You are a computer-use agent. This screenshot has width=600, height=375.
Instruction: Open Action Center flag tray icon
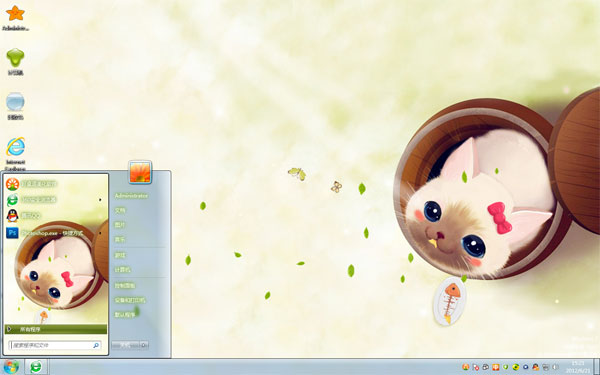(x=476, y=367)
